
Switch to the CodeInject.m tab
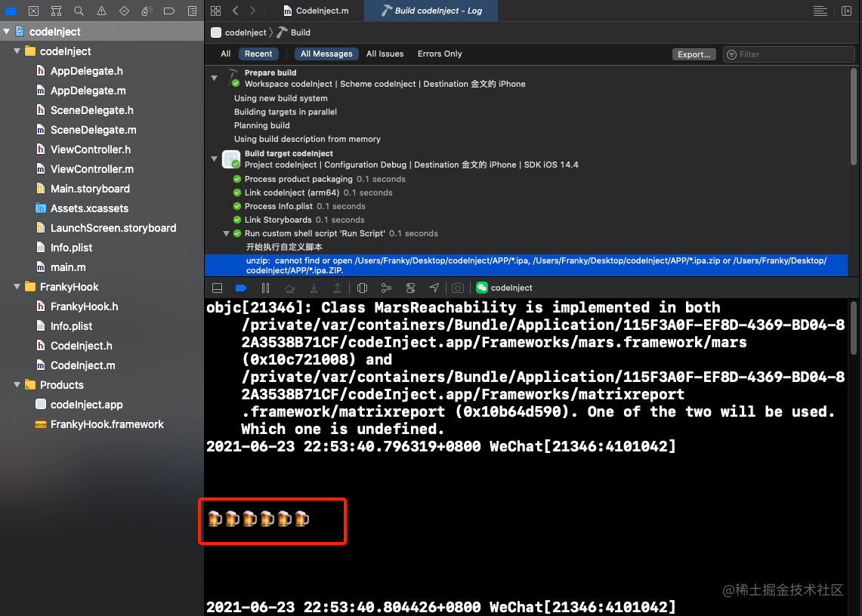click(316, 11)
